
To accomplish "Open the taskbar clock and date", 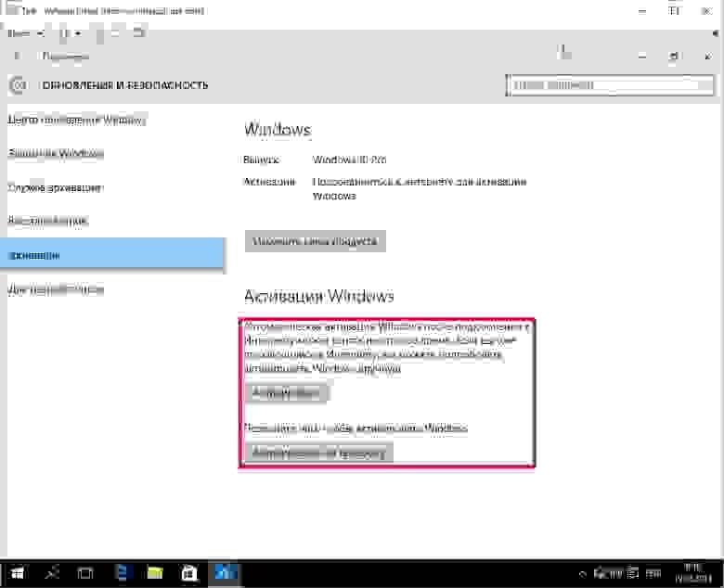I will coord(694,573).
